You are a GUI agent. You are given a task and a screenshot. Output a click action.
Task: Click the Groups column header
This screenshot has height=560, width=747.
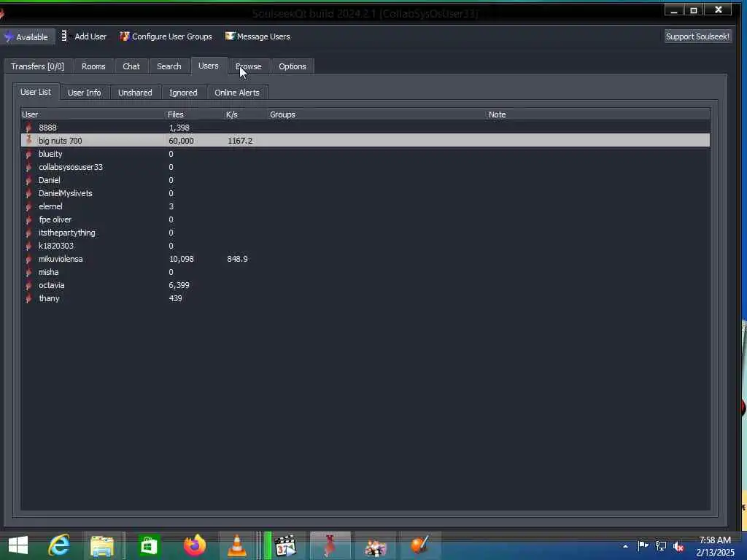[283, 114]
